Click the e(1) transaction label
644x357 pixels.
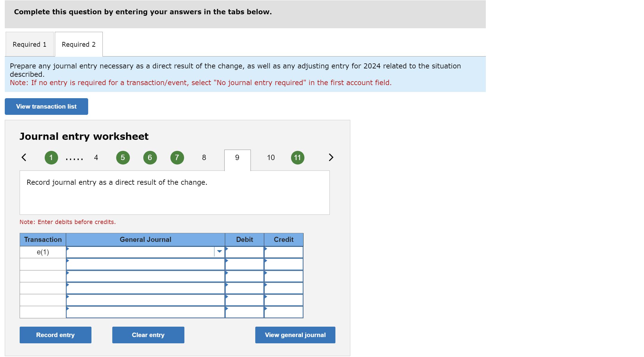(43, 252)
